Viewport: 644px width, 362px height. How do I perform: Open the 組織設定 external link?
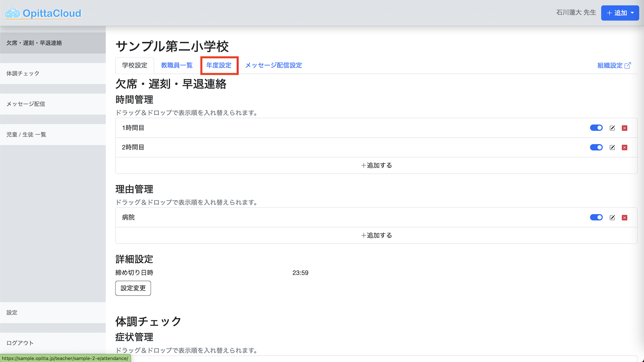click(x=614, y=65)
